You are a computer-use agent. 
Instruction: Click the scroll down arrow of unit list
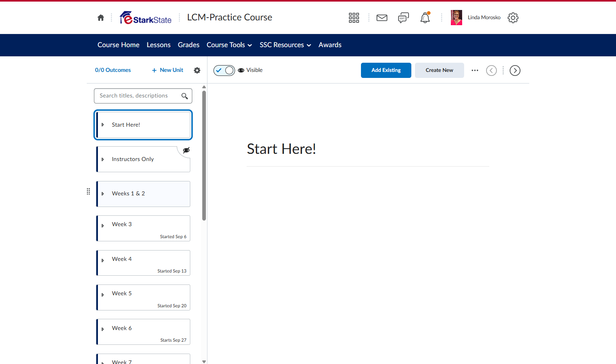pyautogui.click(x=204, y=362)
